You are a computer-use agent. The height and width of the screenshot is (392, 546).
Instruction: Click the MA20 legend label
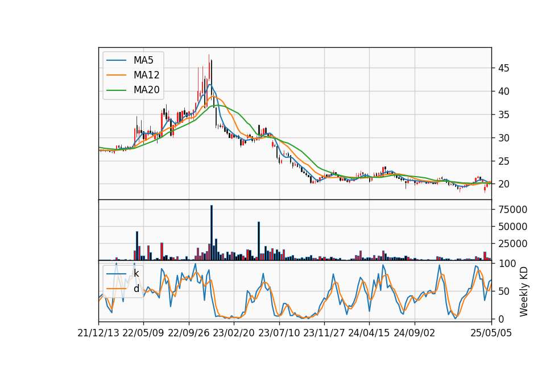tap(146, 90)
